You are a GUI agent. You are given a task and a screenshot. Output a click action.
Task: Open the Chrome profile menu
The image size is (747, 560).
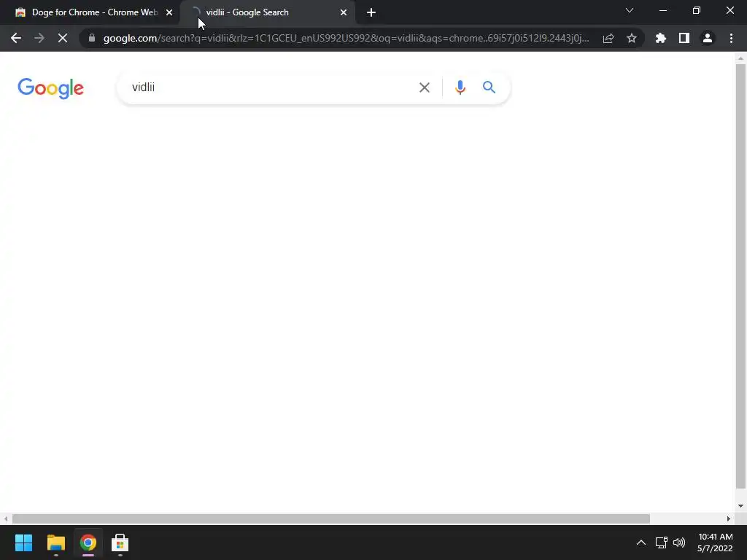point(708,38)
